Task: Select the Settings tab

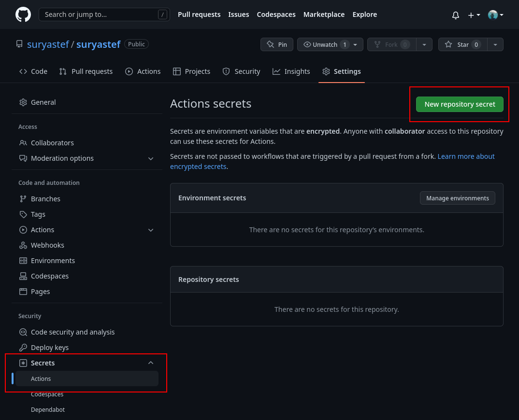Action: [x=342, y=71]
